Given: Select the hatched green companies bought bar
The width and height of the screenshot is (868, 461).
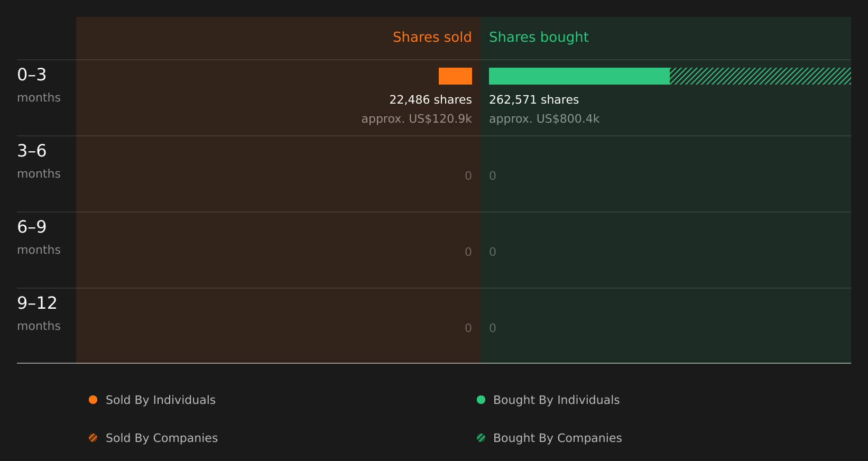Looking at the screenshot, I should coord(760,76).
